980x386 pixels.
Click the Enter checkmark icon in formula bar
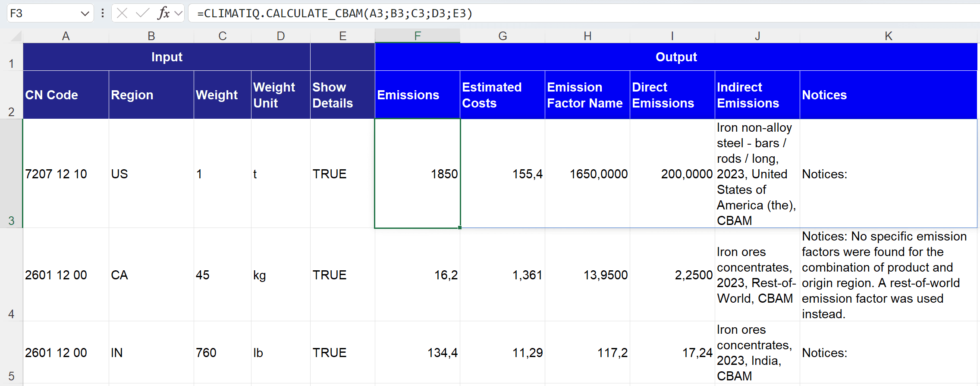(x=142, y=13)
